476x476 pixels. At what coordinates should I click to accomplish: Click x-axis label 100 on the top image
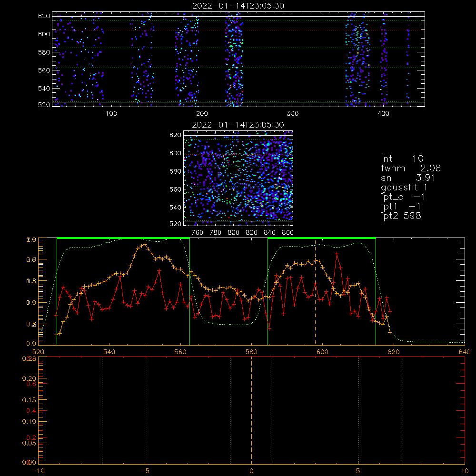pos(111,114)
